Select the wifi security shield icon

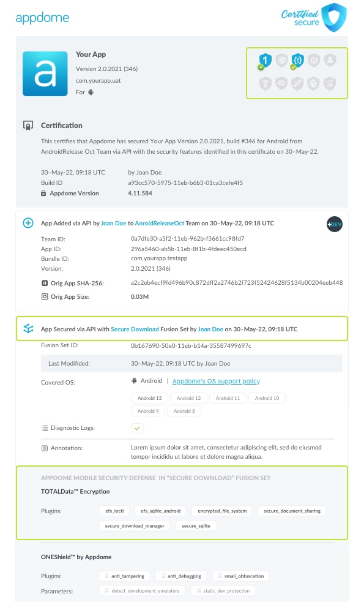(266, 83)
